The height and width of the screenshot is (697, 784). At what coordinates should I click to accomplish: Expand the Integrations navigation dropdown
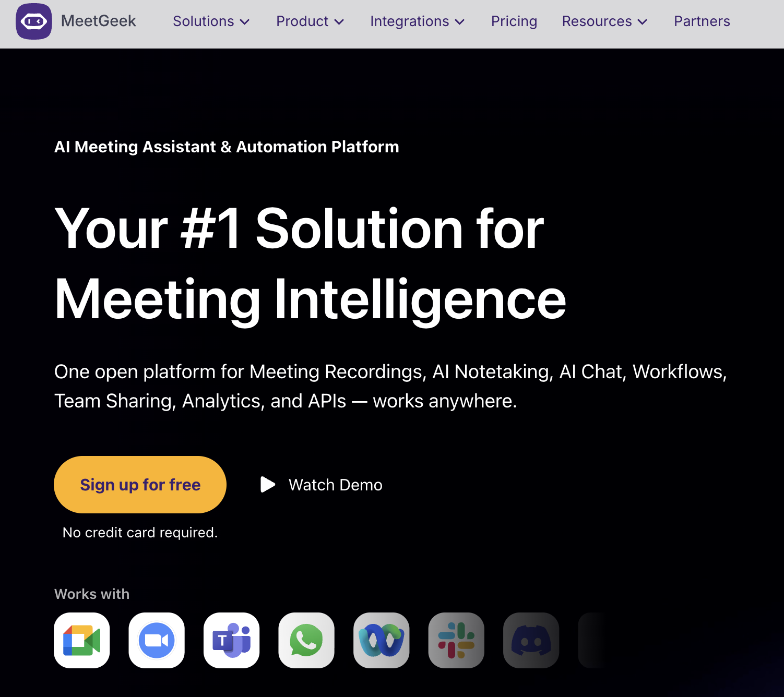tap(417, 21)
